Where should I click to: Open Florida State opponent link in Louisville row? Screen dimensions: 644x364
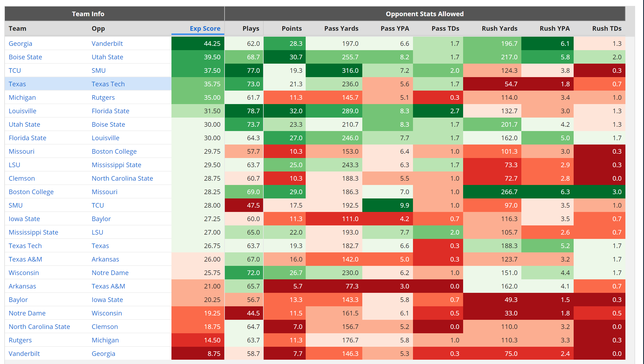[x=111, y=111]
